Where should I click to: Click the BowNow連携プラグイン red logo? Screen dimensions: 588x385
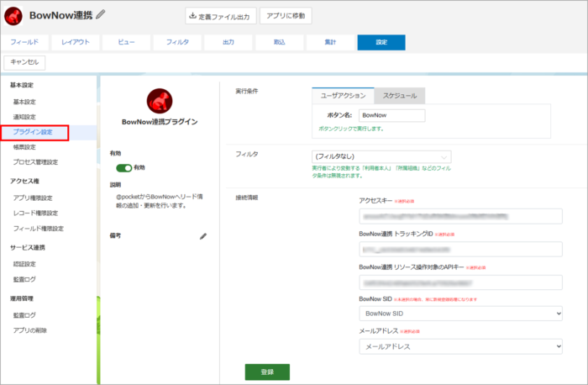click(160, 101)
